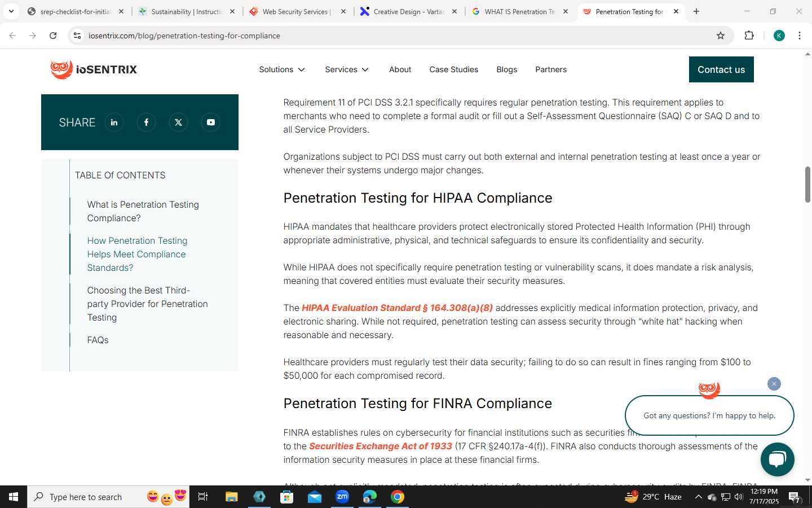Jump to What is Penetration Testing Compliance section
This screenshot has width=812, height=508.
(143, 211)
